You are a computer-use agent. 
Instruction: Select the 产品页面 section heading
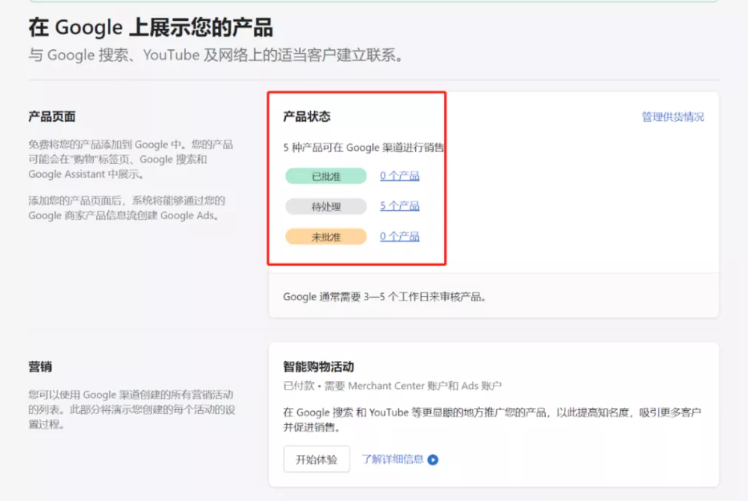click(x=52, y=116)
